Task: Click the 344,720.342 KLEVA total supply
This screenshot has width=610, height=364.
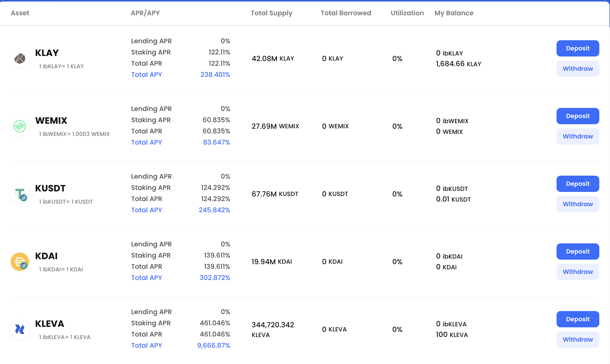Action: tap(273, 330)
